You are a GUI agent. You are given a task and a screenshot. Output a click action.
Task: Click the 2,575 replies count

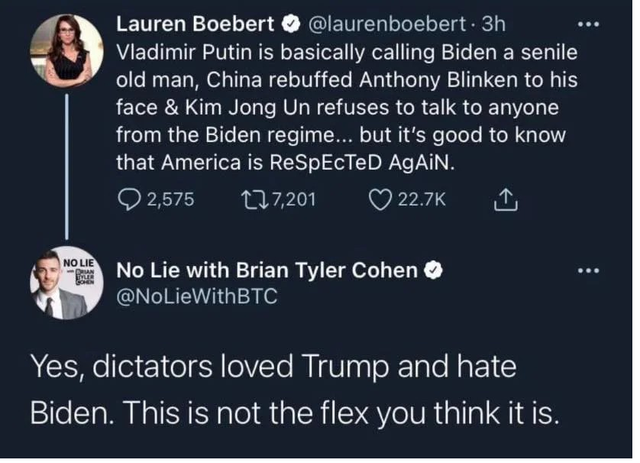tap(167, 199)
